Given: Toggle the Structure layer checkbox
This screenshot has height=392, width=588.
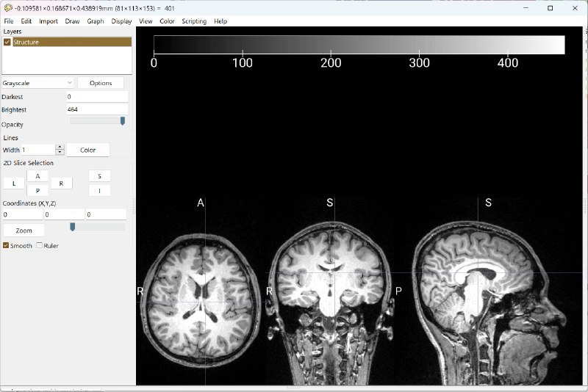Looking at the screenshot, I should (7, 43).
